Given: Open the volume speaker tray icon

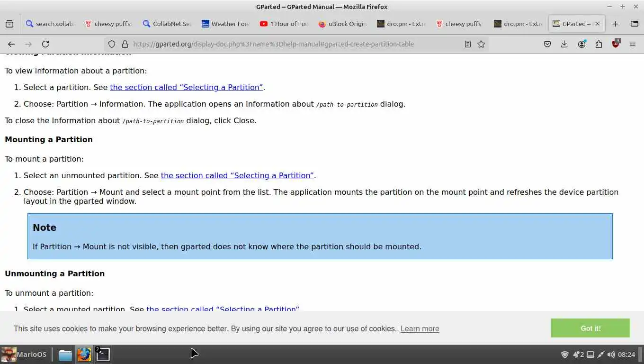Looking at the screenshot, I should [x=611, y=355].
